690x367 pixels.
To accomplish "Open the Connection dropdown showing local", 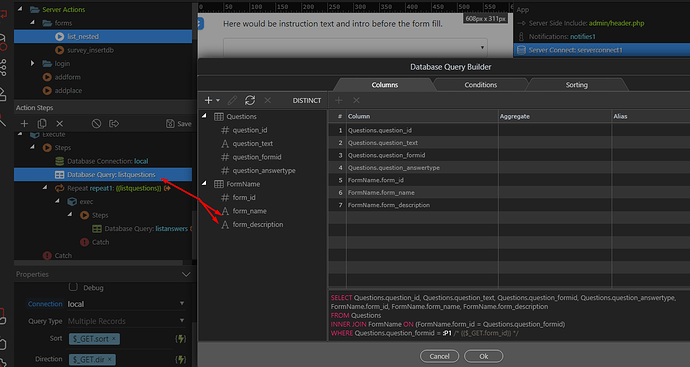I will click(126, 304).
